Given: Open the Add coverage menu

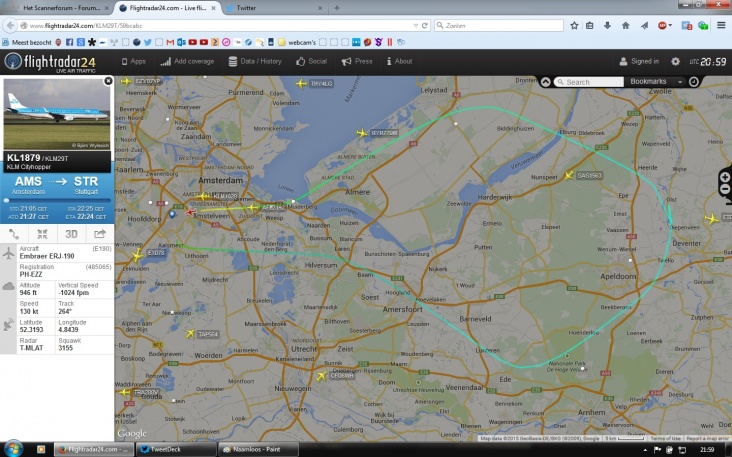Looking at the screenshot, I should point(187,61).
